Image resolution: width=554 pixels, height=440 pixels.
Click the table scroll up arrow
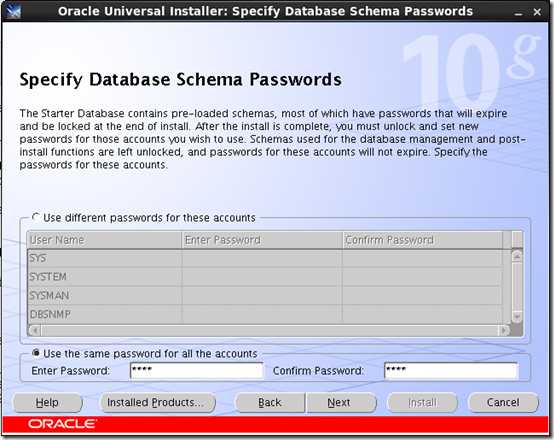517,256
